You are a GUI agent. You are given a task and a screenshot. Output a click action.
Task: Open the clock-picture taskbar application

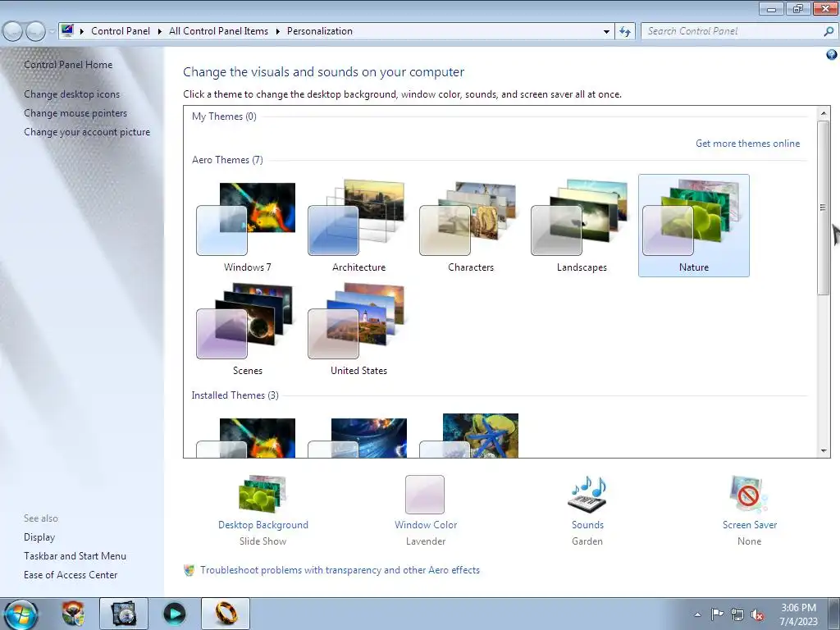[123, 614]
